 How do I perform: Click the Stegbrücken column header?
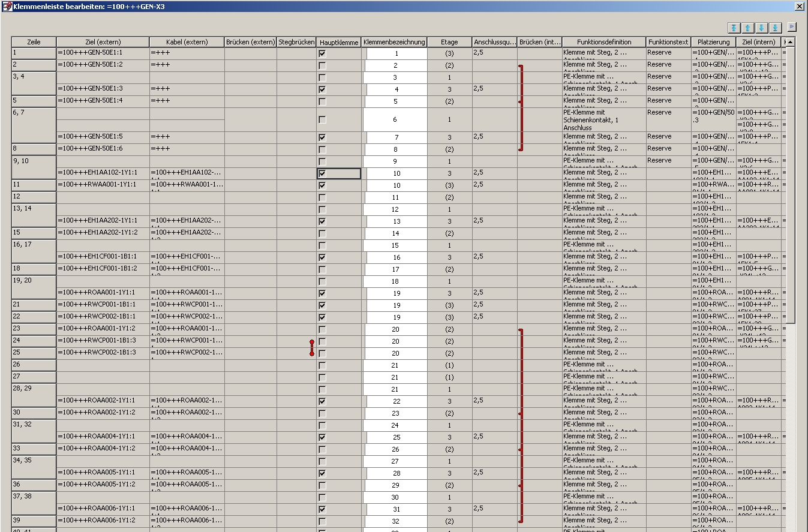[296, 42]
